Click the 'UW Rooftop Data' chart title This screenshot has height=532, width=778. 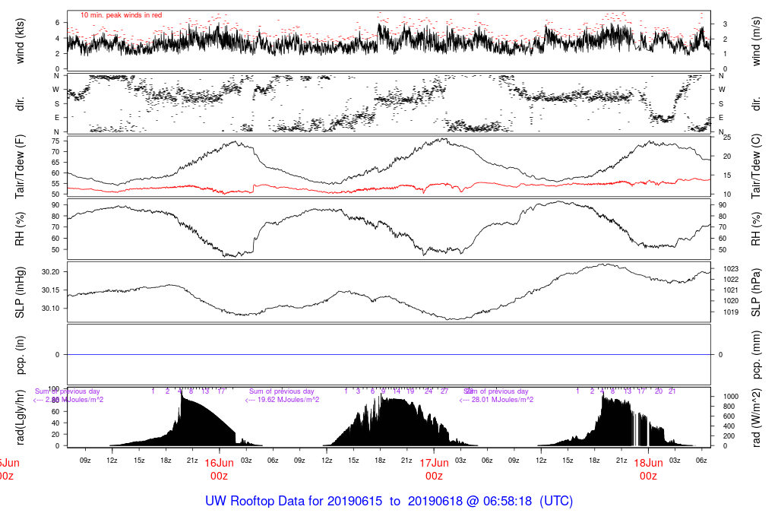coord(389,501)
